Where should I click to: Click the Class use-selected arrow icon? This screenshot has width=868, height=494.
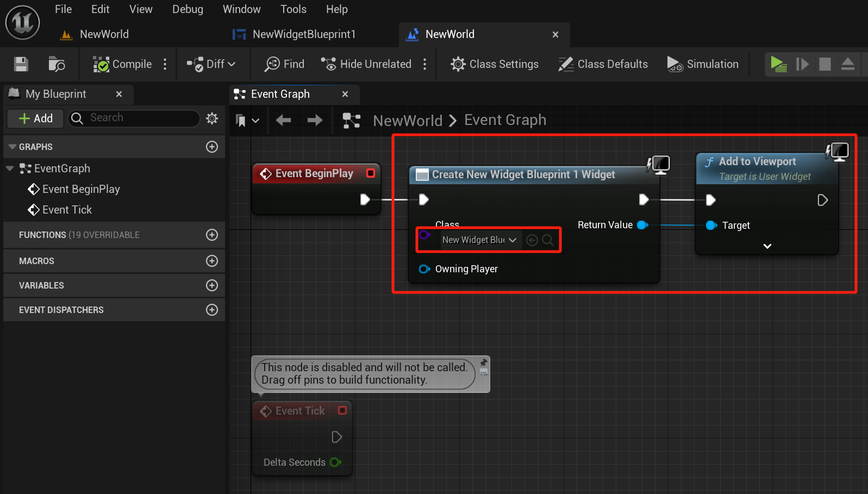click(x=532, y=240)
